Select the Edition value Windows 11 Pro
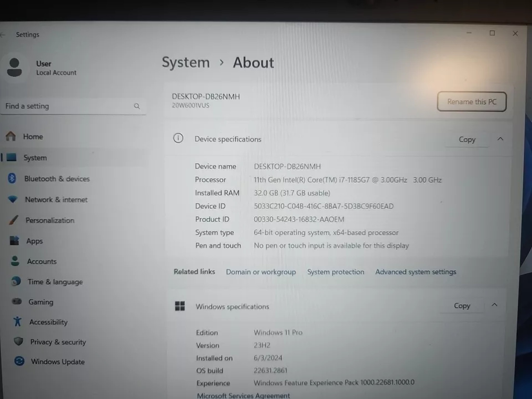Screen dimensions: 532x399 click(x=278, y=332)
